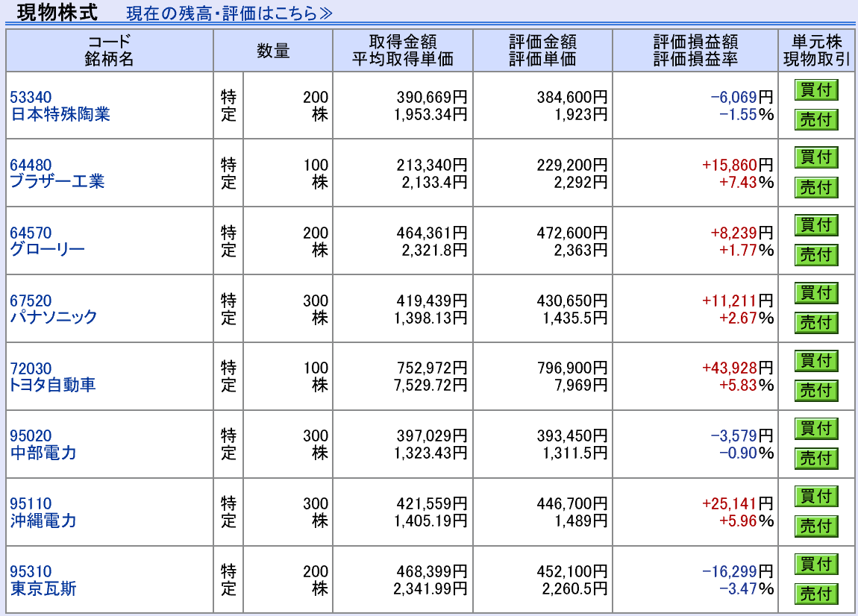Open stock link グローリー
The height and width of the screenshot is (616, 858).
[48, 250]
